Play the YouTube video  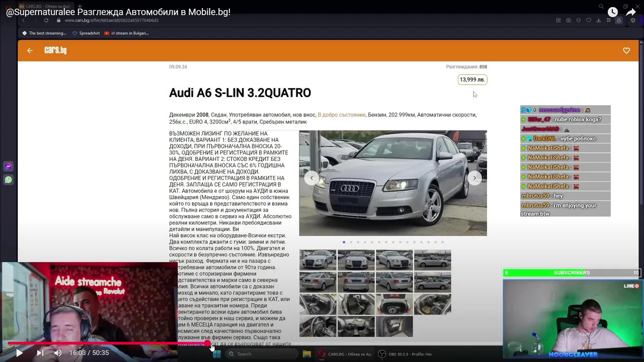(19, 353)
